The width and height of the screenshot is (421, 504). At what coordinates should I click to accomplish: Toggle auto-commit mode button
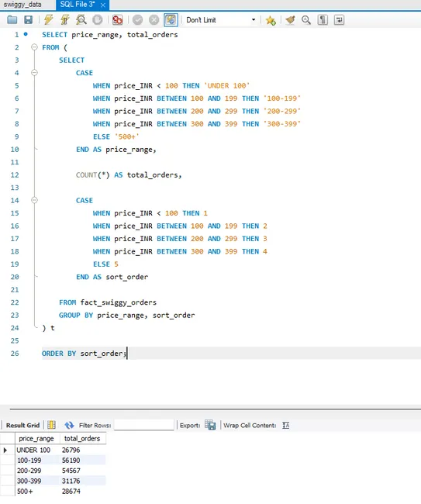coord(171,20)
